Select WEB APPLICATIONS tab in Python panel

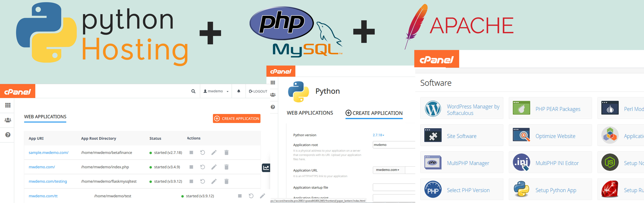click(310, 113)
